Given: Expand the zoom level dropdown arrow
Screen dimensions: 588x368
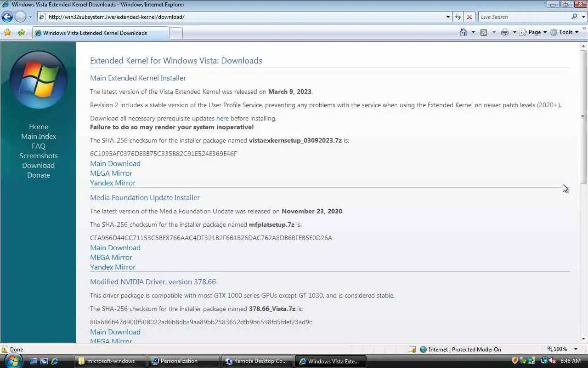Looking at the screenshot, I should click(x=576, y=349).
